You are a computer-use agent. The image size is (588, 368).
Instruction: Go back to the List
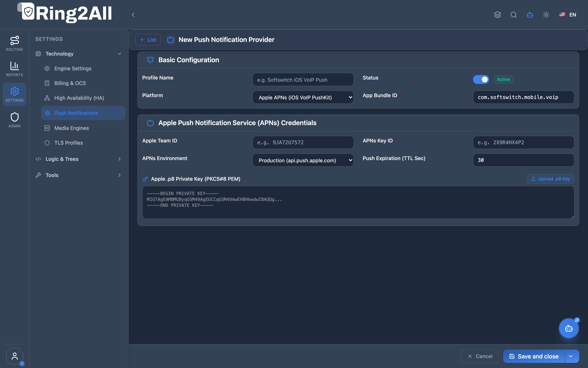(148, 40)
